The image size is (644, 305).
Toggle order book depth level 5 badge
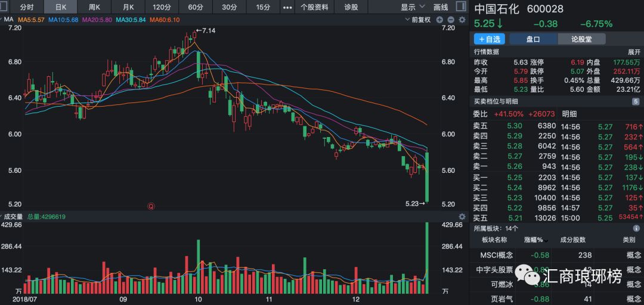(x=636, y=102)
